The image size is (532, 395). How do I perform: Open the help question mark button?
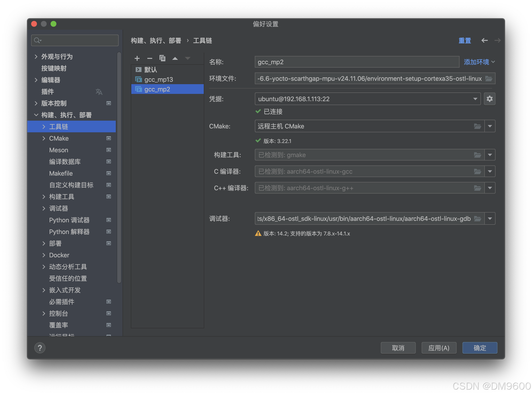click(x=40, y=348)
